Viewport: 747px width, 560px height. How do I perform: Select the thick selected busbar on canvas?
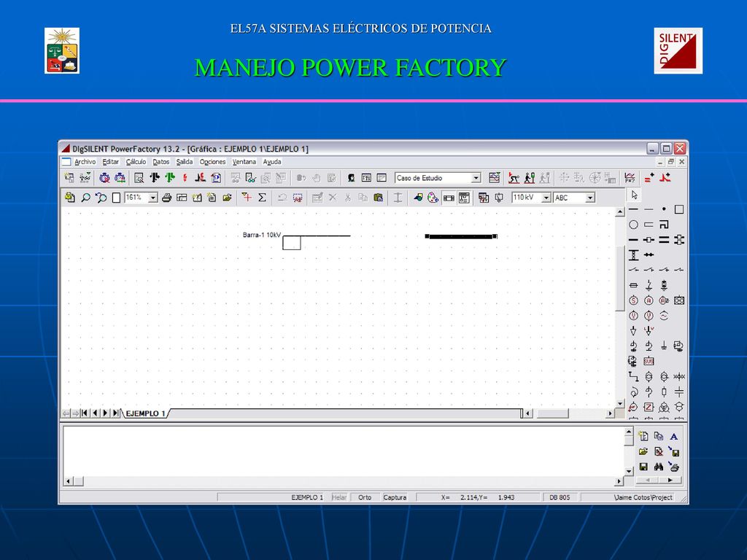coord(461,236)
